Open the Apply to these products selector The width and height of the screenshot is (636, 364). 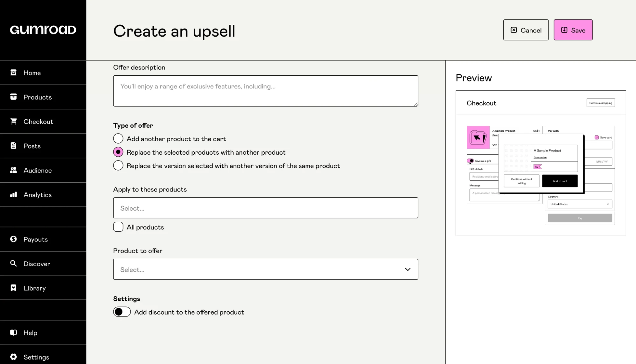pyautogui.click(x=265, y=208)
